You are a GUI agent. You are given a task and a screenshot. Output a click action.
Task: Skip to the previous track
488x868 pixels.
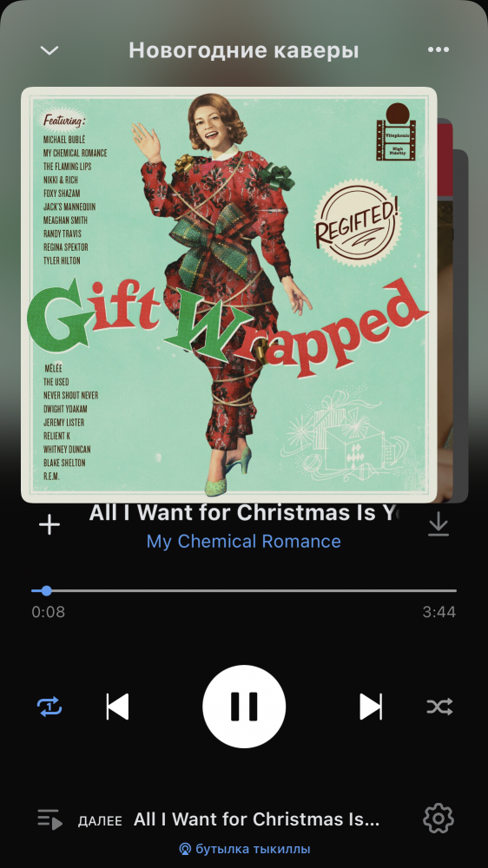(x=117, y=707)
